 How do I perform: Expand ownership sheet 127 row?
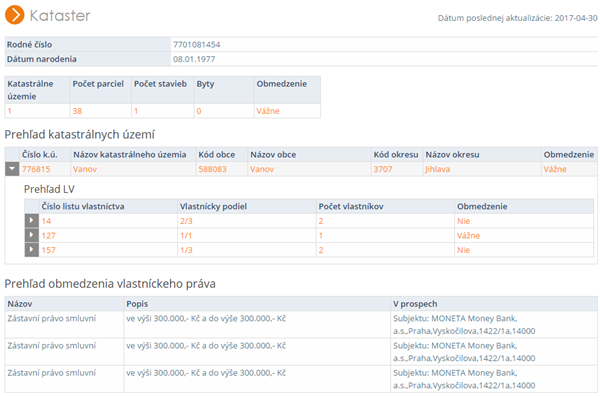point(31,235)
